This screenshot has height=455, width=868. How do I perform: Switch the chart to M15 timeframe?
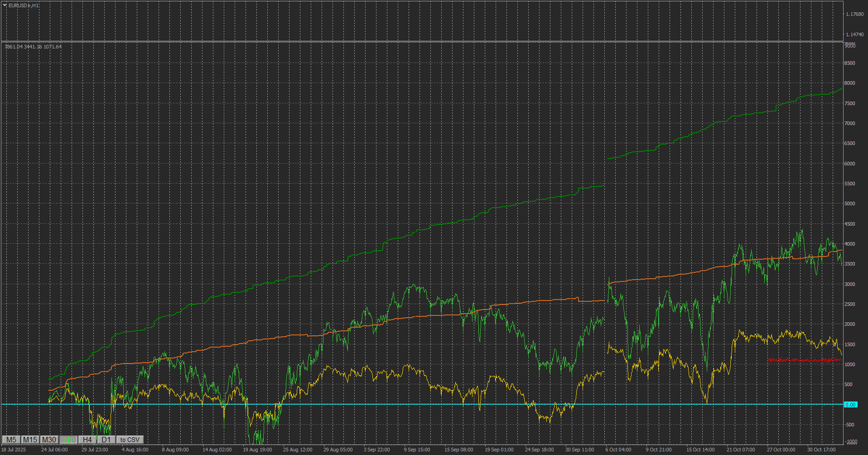pyautogui.click(x=30, y=440)
